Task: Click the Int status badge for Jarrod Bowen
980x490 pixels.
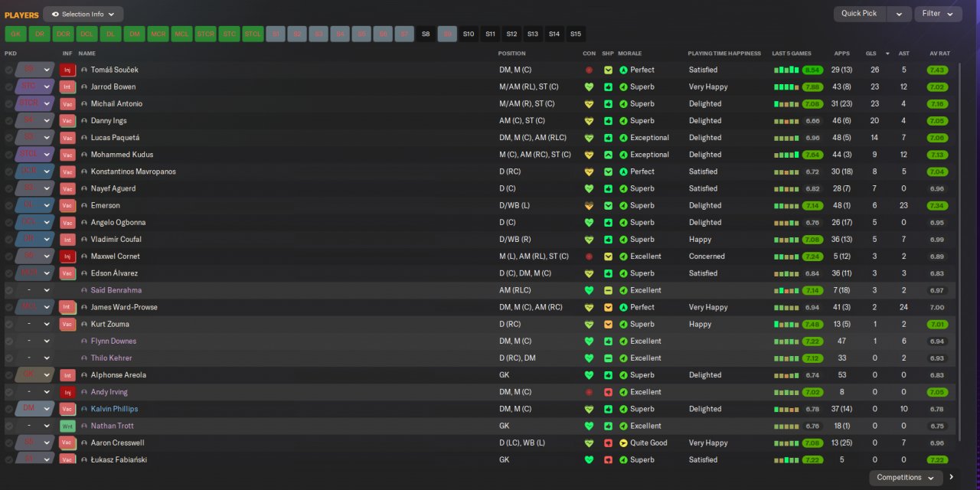Action: pyautogui.click(x=67, y=87)
